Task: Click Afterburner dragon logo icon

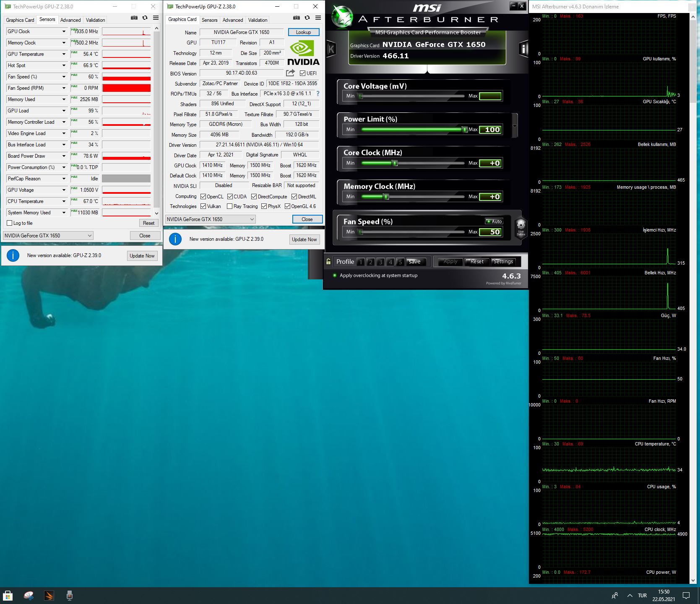Action: (x=342, y=17)
